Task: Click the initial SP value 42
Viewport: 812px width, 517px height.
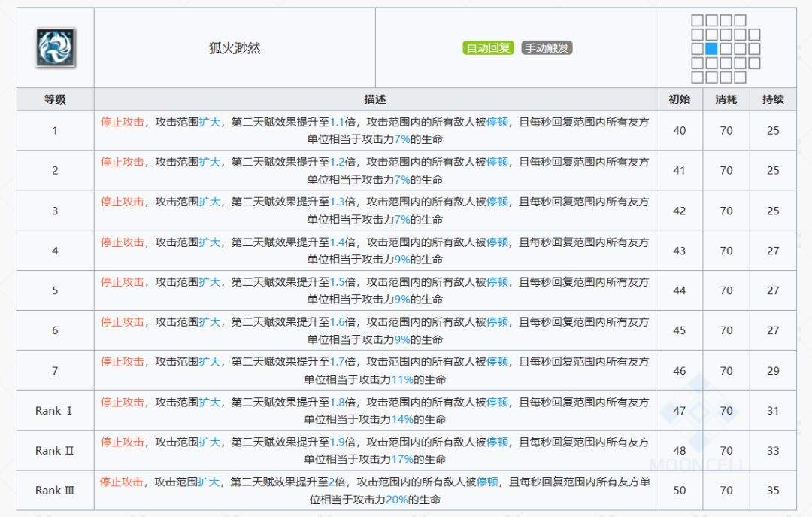Action: pyautogui.click(x=680, y=211)
